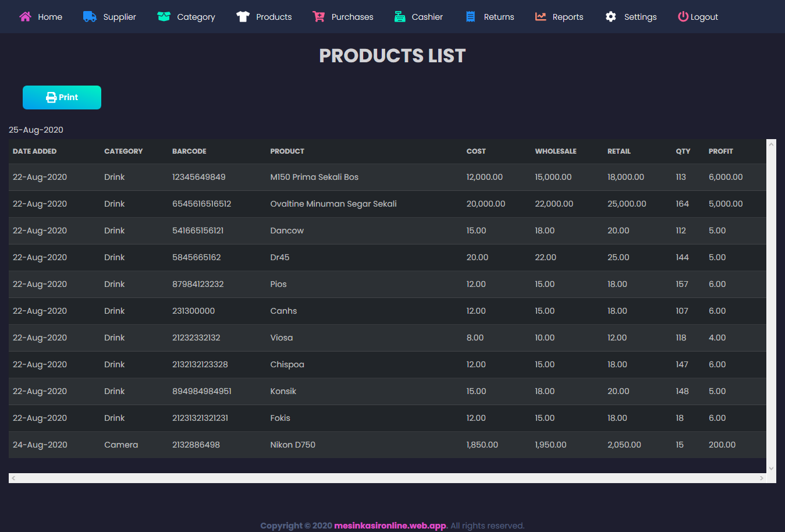Click the PRODUCT column header
Viewport: 785px width, 532px height.
[287, 151]
